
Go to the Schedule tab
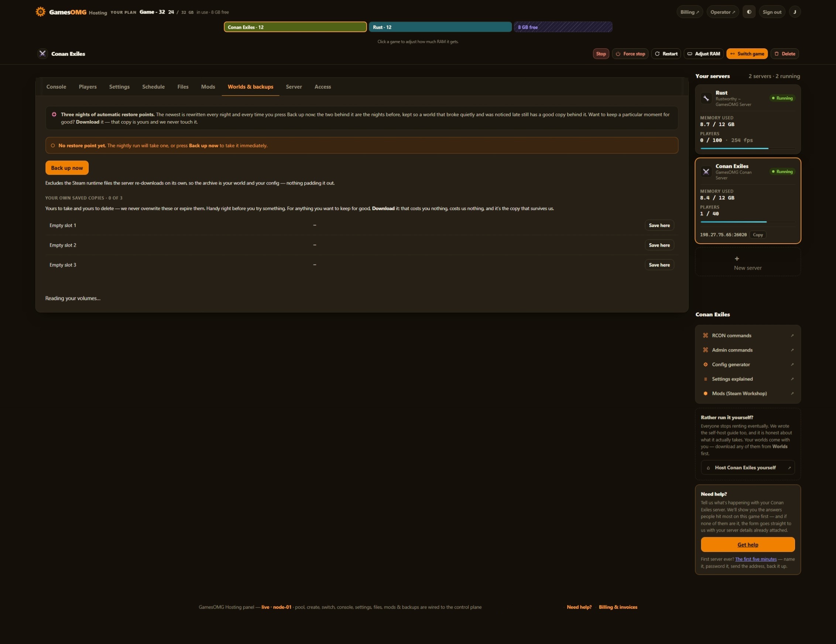coord(153,87)
